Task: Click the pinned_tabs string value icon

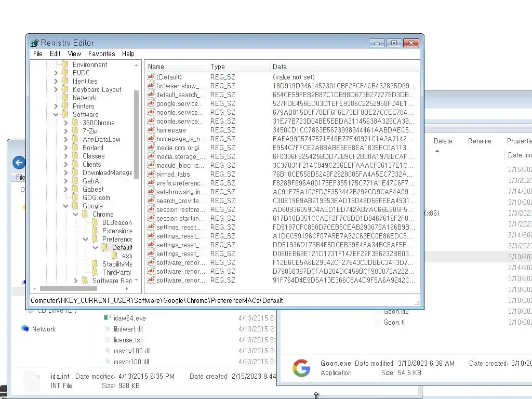Action: pos(151,174)
